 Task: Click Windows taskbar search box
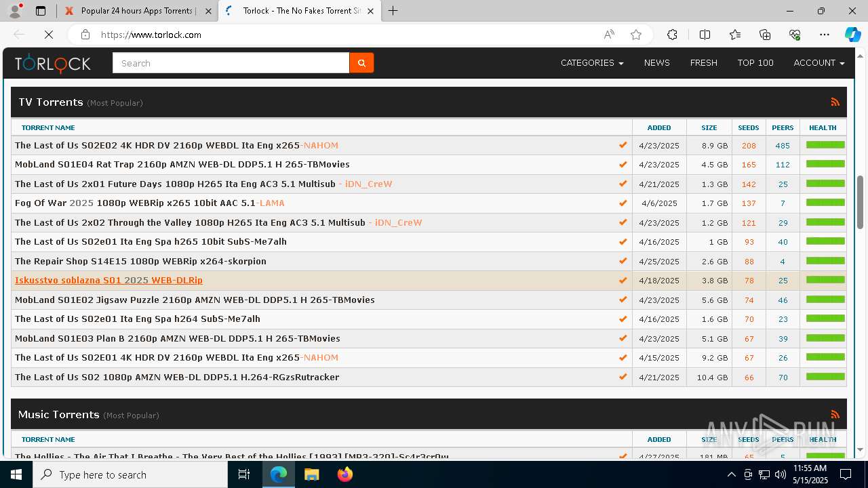coord(130,474)
